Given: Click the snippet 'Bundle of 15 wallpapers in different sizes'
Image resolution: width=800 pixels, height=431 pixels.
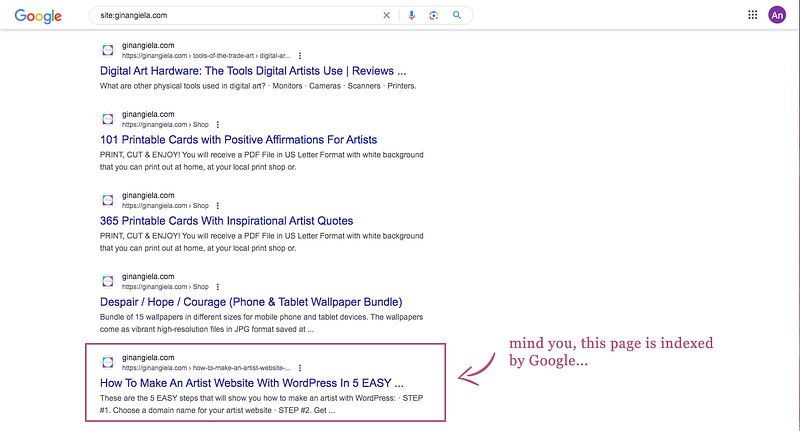Looking at the screenshot, I should [x=261, y=323].
